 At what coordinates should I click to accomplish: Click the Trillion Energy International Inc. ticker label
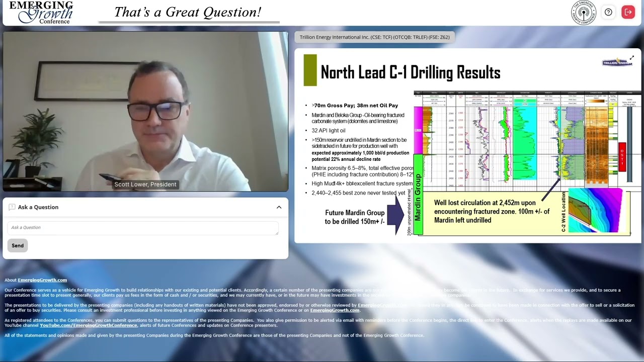click(x=375, y=37)
